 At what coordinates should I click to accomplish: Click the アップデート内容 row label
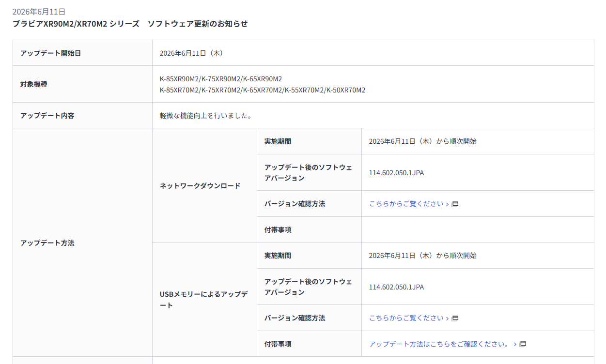47,116
